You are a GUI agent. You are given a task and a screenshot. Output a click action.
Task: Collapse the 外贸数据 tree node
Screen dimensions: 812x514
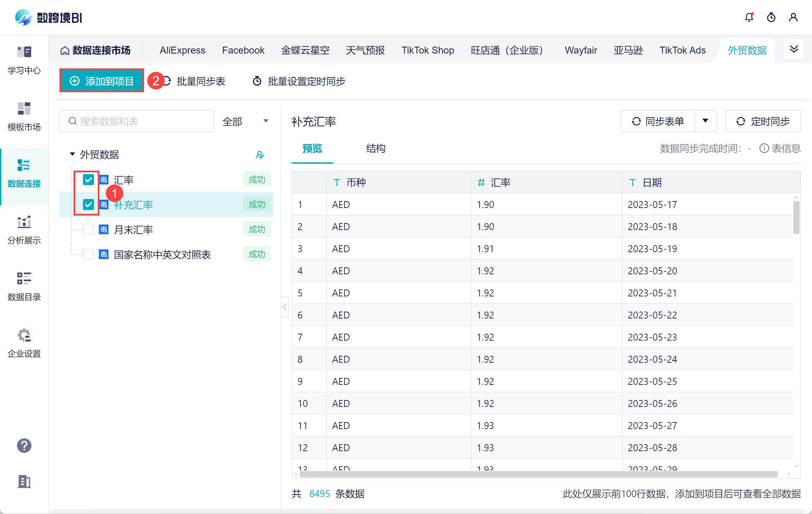pyautogui.click(x=72, y=154)
